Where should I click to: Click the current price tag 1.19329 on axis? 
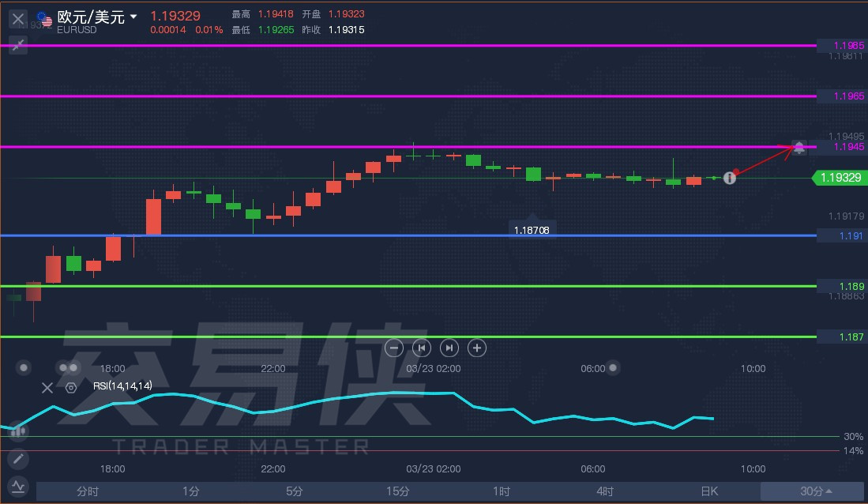tap(840, 178)
